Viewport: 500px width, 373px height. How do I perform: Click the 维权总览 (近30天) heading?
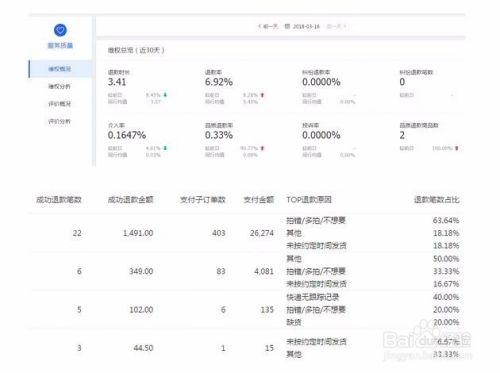point(136,50)
